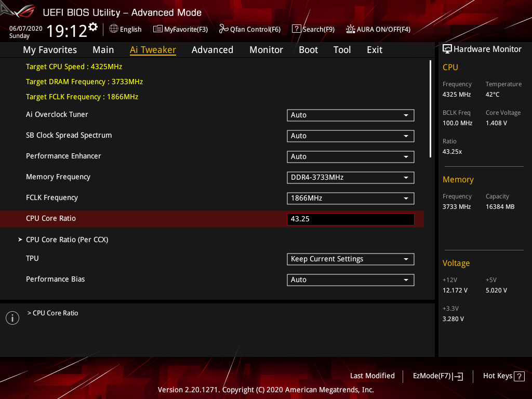Click the CPU Frequency 4325 MHz monitor value
This screenshot has width=532, height=399.
pyautogui.click(x=457, y=95)
